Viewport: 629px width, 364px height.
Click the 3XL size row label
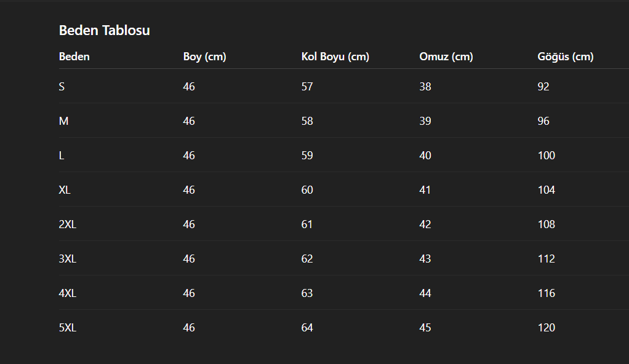pyautogui.click(x=68, y=259)
